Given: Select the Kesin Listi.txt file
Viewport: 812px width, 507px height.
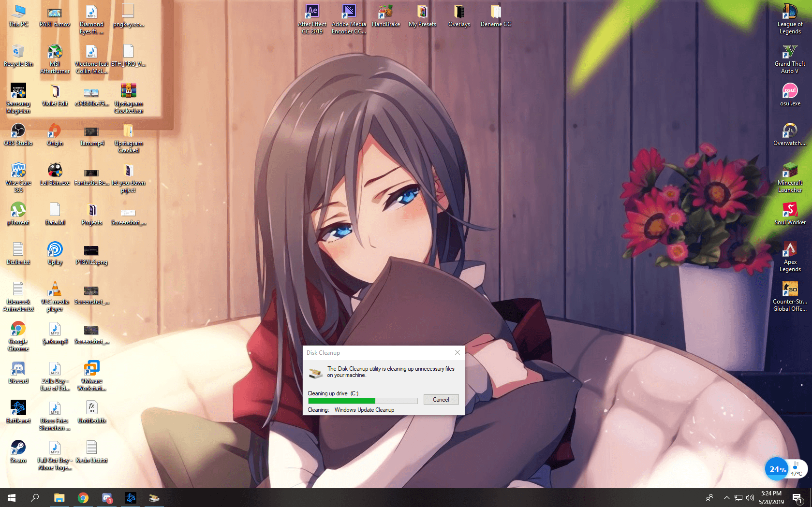Looking at the screenshot, I should click(x=91, y=452).
